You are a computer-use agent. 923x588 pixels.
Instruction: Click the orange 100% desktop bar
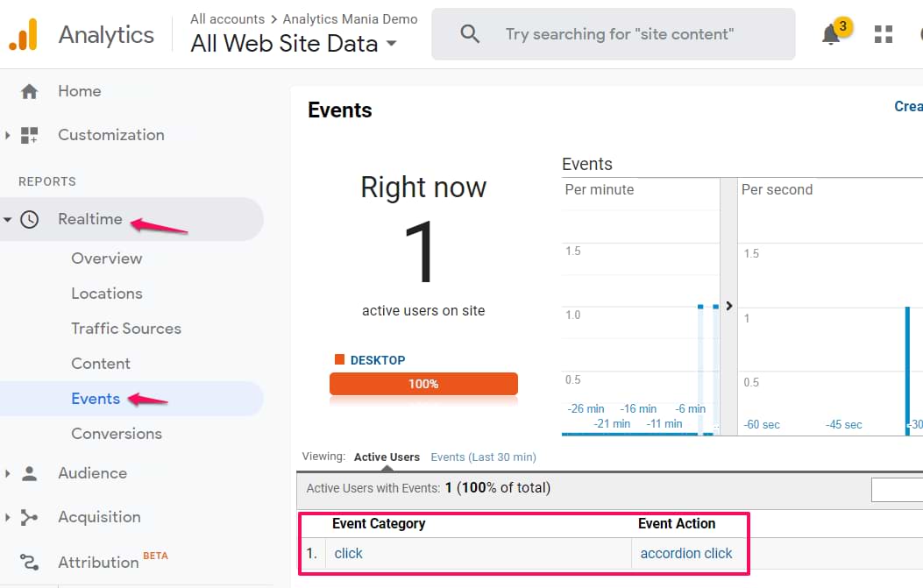(423, 384)
